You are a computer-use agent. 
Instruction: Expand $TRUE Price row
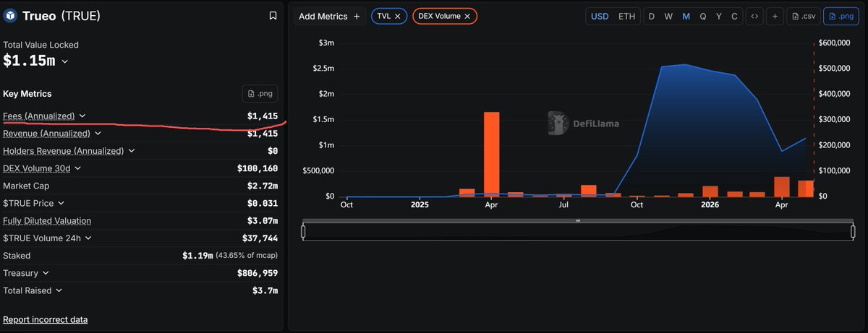[x=61, y=204]
